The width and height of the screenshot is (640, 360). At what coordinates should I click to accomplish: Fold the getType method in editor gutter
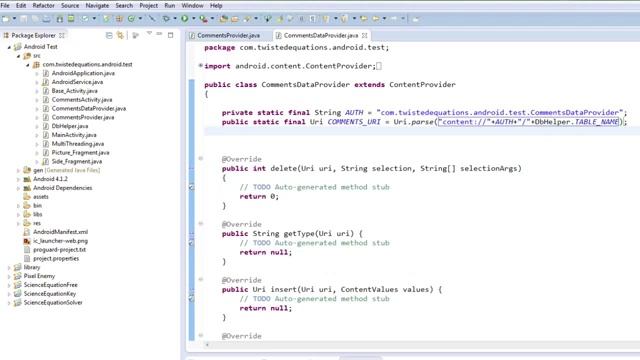[200, 223]
